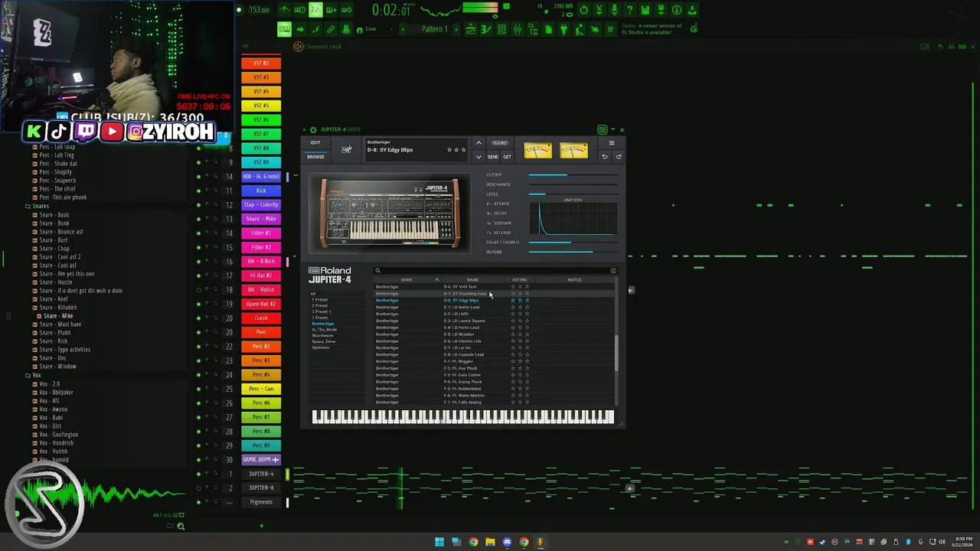Toggle the typing keyboard to piano button
Viewport: 980px width, 551px height.
tap(284, 29)
